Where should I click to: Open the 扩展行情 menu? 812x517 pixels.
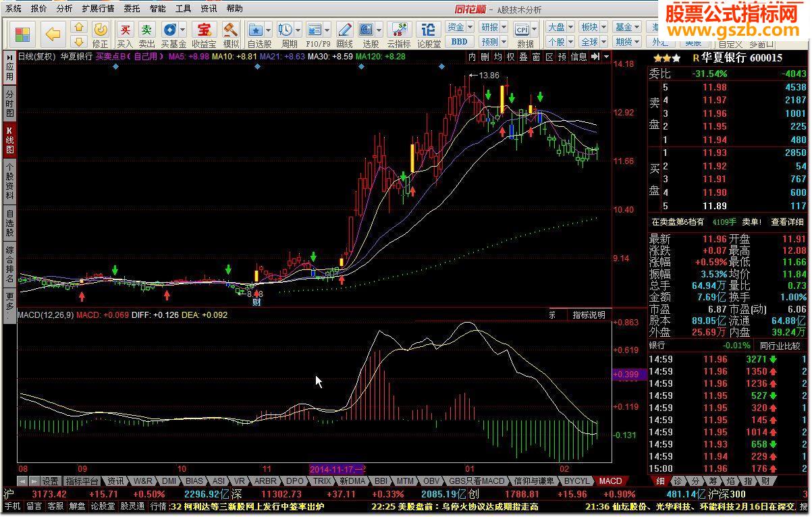[x=99, y=9]
